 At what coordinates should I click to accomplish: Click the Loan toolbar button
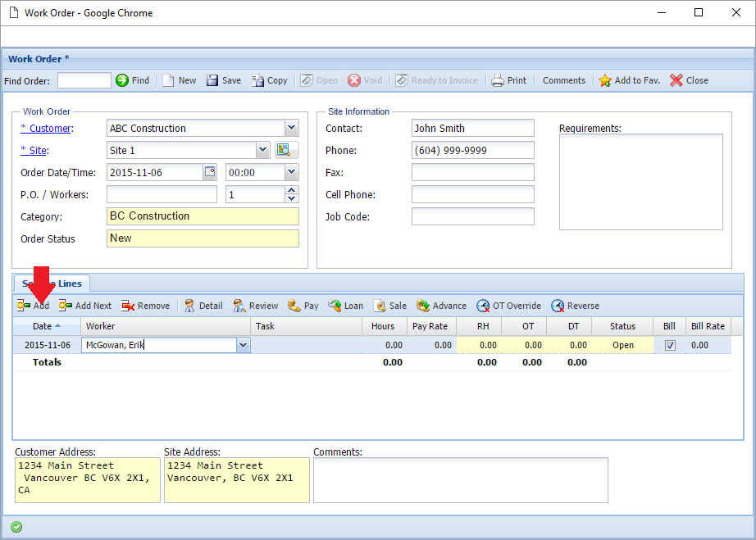point(346,306)
